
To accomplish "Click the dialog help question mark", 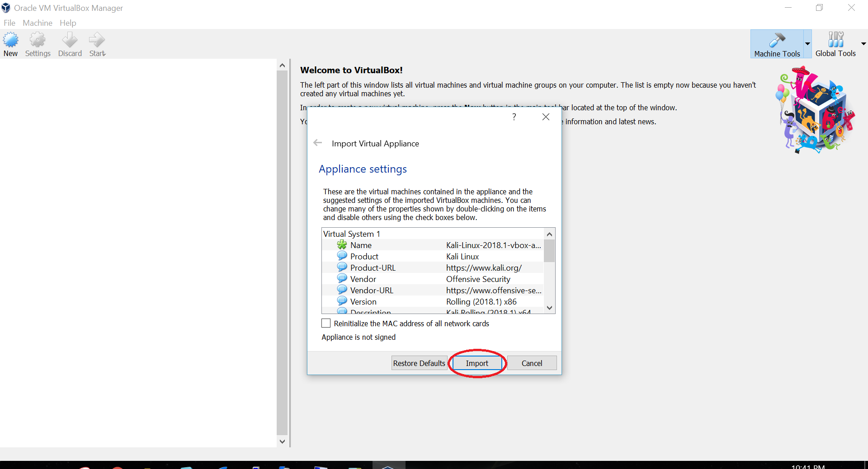I will point(514,117).
